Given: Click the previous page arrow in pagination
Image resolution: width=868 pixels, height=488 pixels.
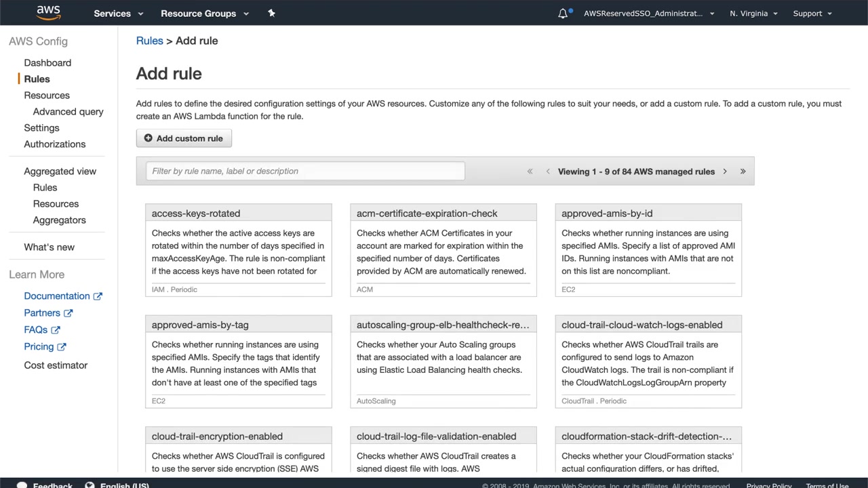Looking at the screenshot, I should click(548, 171).
